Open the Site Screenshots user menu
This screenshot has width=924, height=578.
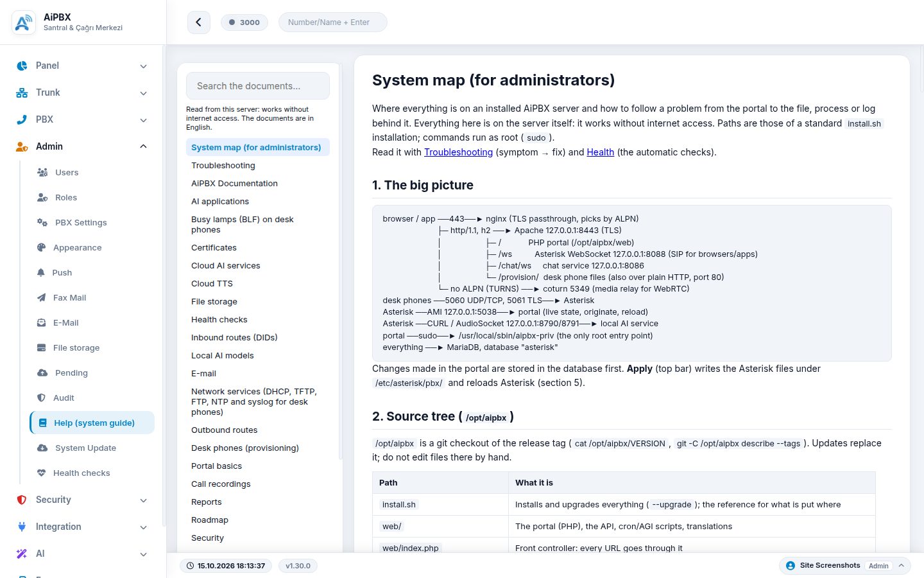pyautogui.click(x=845, y=566)
